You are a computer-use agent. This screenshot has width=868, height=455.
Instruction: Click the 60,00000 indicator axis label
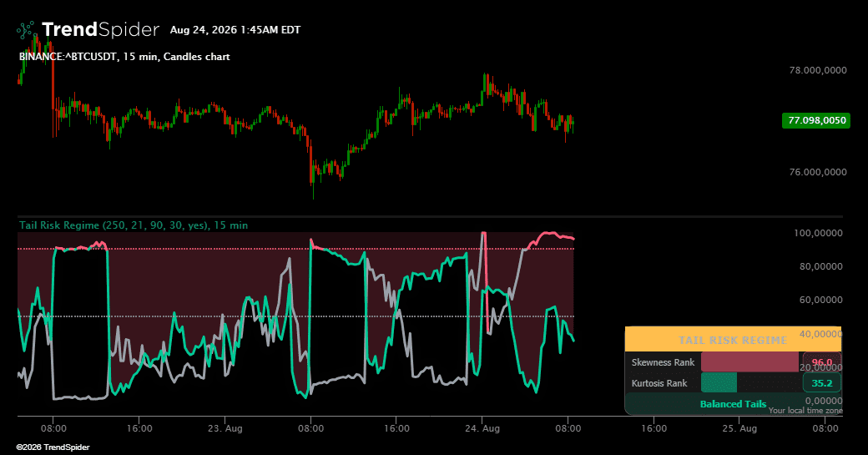click(820, 300)
